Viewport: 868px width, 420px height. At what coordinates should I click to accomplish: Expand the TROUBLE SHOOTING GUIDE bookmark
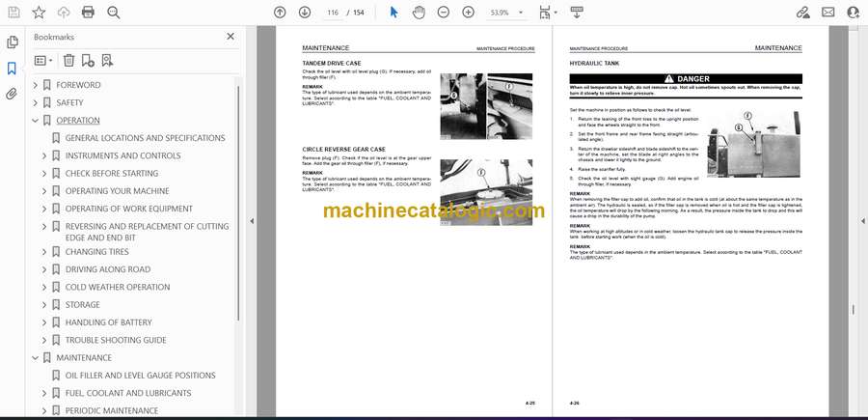(44, 340)
